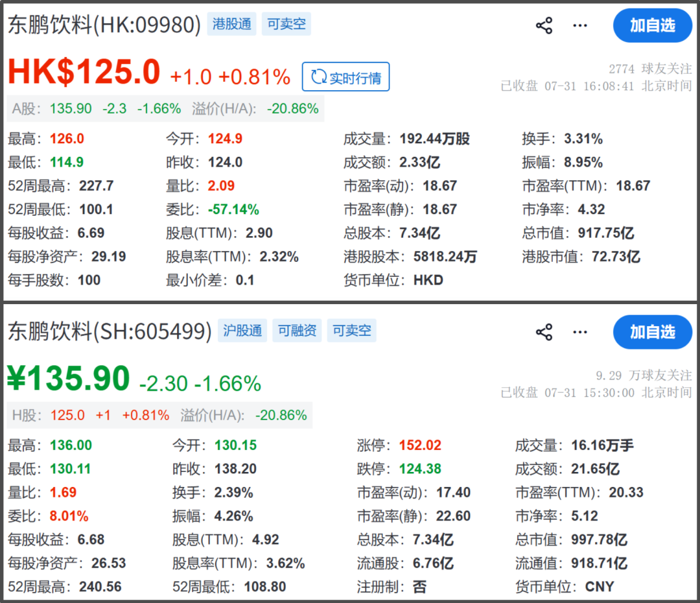
Task: Select title 东鹏饮料(SH:605499)
Action: click(x=110, y=331)
